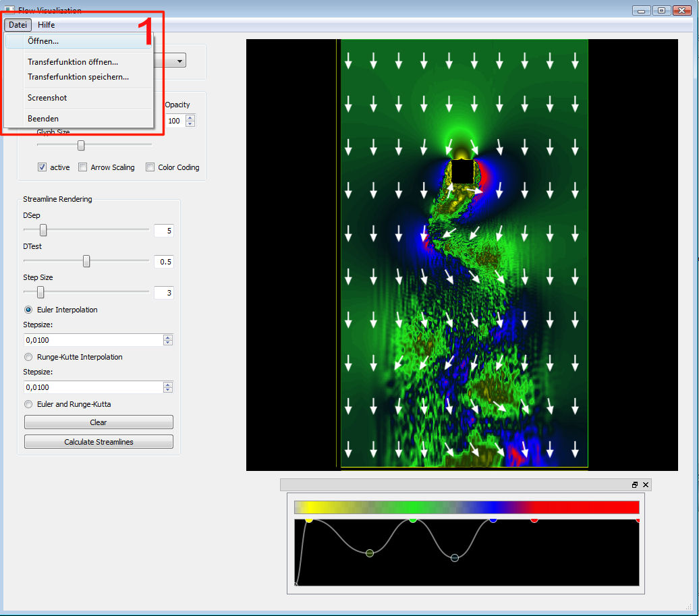
Task: Click Transferfunktion speichern... menu entry
Action: [x=78, y=77]
